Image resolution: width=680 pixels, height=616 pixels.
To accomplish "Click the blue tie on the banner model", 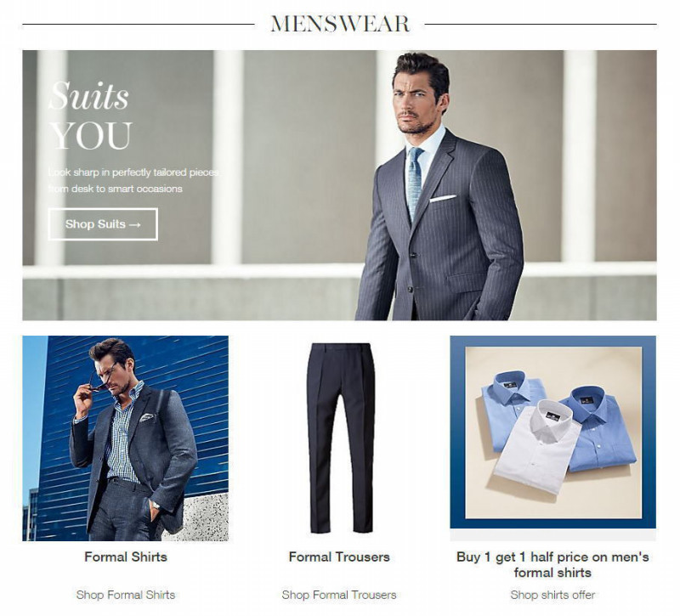I will coord(414,181).
